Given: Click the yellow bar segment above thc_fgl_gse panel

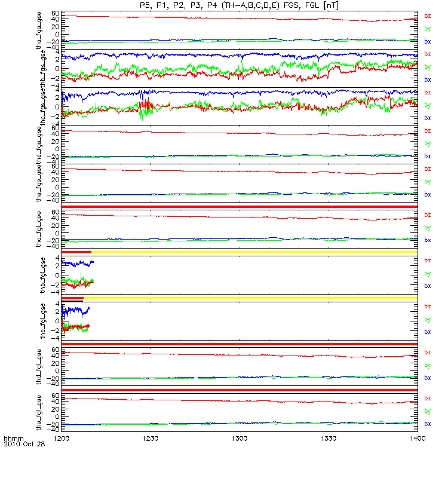Looking at the screenshot, I should [250, 298].
